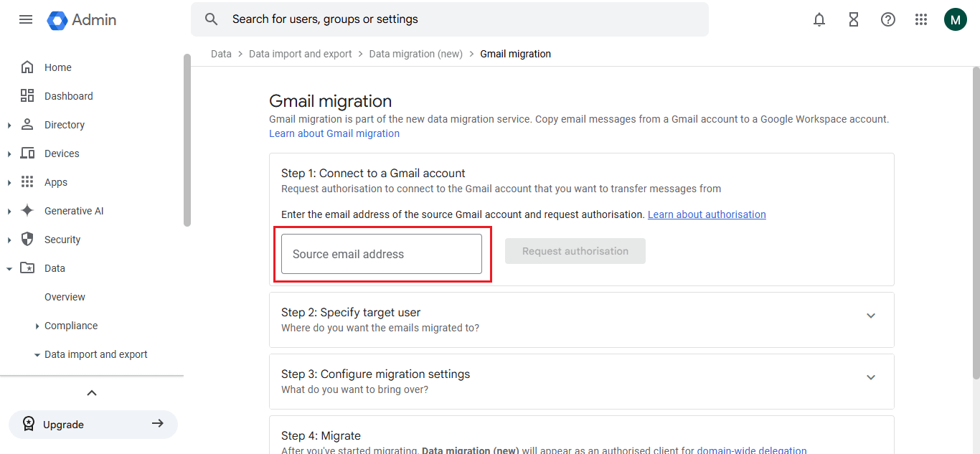Screen dimensions: 980x454
Task: Click the arrow on Upgrade button
Action: click(157, 424)
